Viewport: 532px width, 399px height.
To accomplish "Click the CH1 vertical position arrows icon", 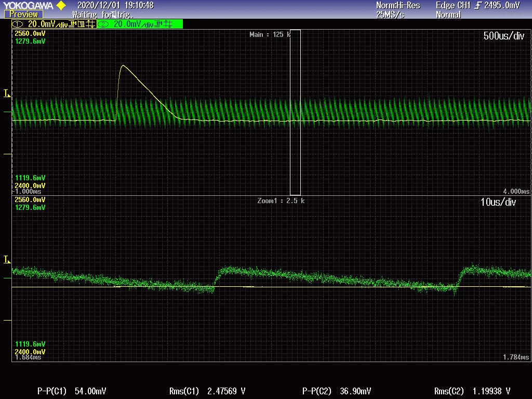I will [90, 24].
